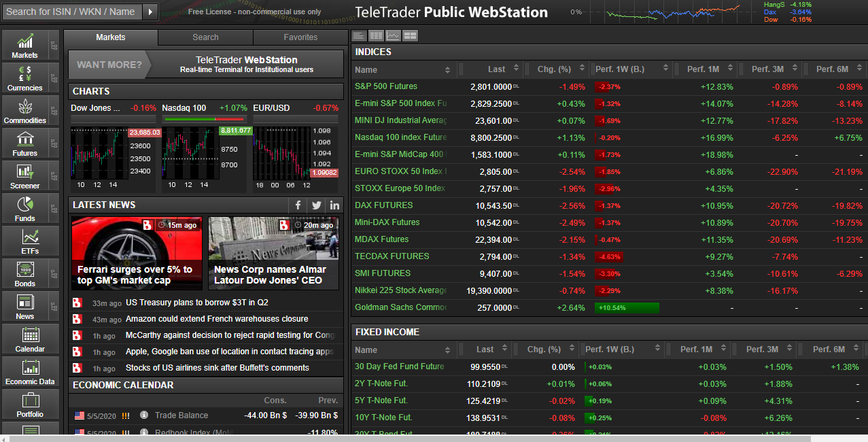The height and width of the screenshot is (442, 868).
Task: Sort Indices table by Last column arrows
Action: click(517, 69)
